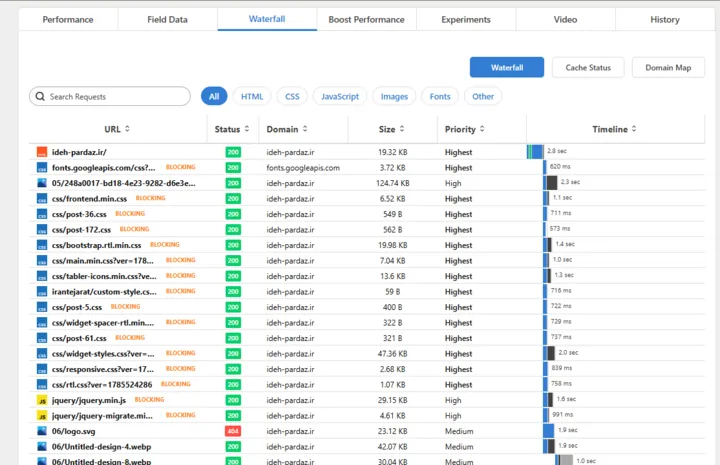Click the timeline bar for ideh-pardaz.ir/ (2.8 sec)
Viewport: 720px width, 465px height.
[x=535, y=152]
